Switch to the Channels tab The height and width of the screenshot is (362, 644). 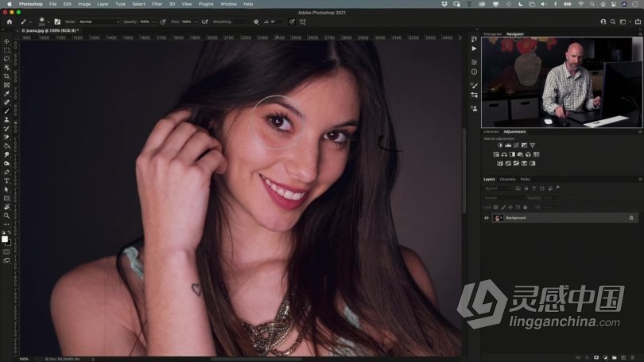[507, 179]
